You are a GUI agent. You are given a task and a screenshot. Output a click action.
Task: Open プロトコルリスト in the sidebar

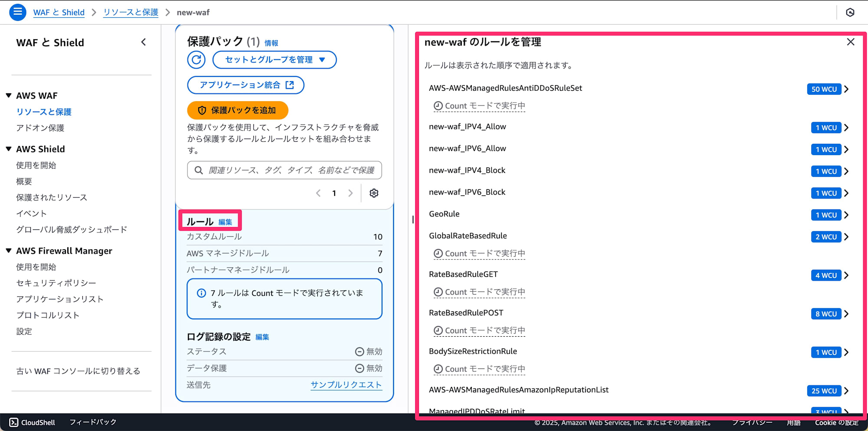[x=48, y=315]
